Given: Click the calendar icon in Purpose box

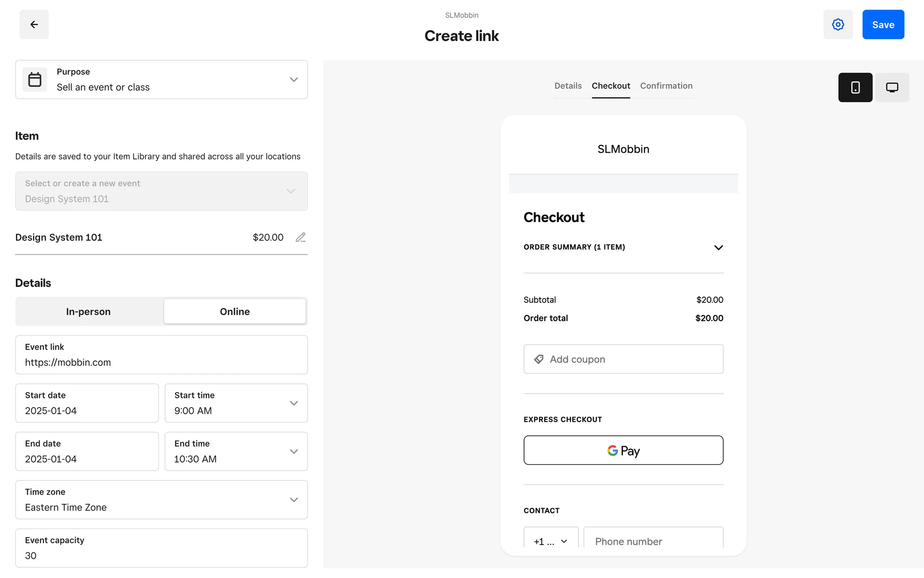Looking at the screenshot, I should point(35,79).
